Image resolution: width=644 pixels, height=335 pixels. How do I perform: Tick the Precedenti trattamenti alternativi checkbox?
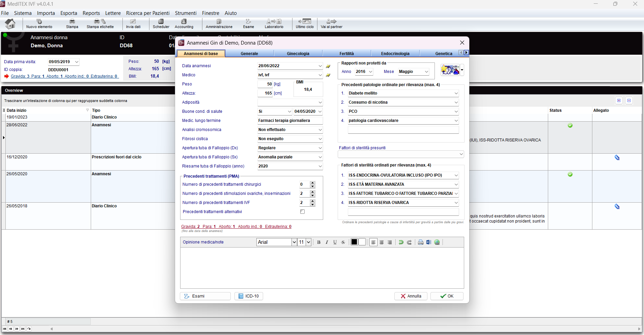pos(302,212)
